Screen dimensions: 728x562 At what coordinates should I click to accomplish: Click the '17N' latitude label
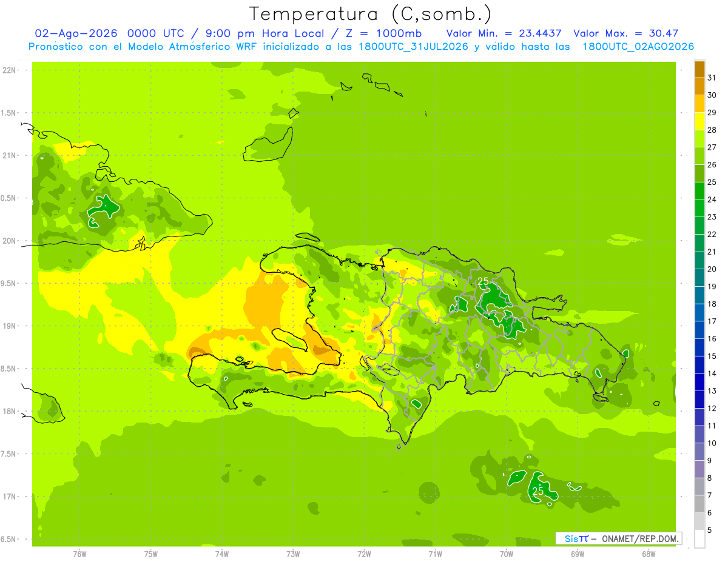coord(10,497)
